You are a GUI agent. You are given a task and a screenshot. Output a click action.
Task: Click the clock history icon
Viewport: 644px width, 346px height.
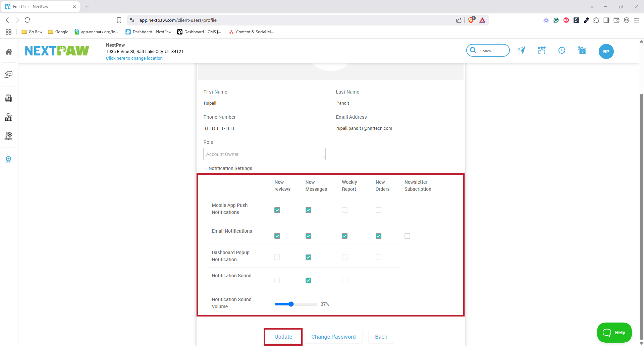(x=562, y=50)
